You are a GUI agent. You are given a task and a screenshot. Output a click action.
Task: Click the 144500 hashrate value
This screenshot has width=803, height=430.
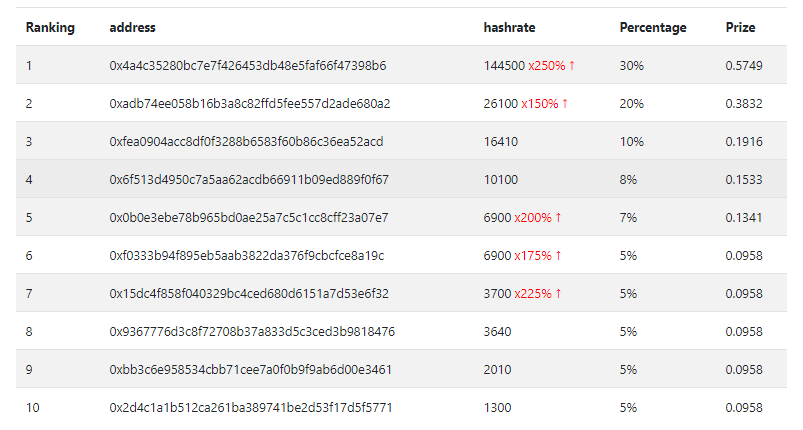[x=504, y=66]
